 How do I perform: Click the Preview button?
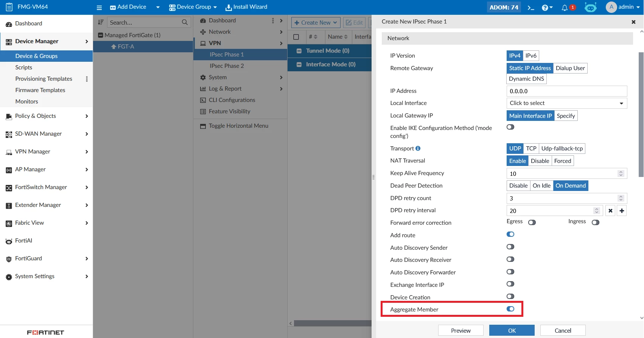(x=460, y=330)
